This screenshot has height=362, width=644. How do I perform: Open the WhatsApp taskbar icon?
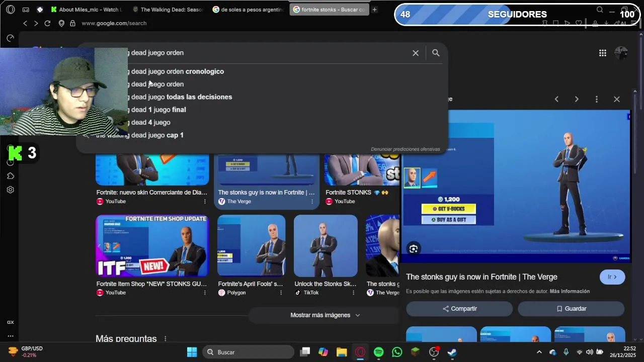tap(397, 352)
